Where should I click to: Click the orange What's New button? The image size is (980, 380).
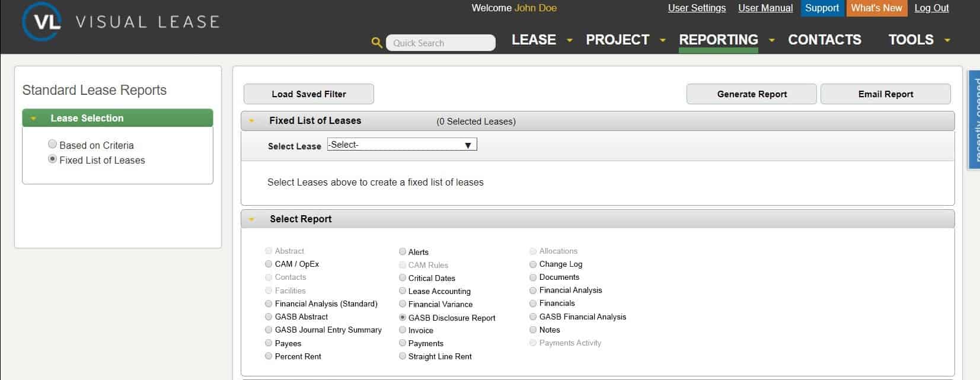tap(876, 8)
